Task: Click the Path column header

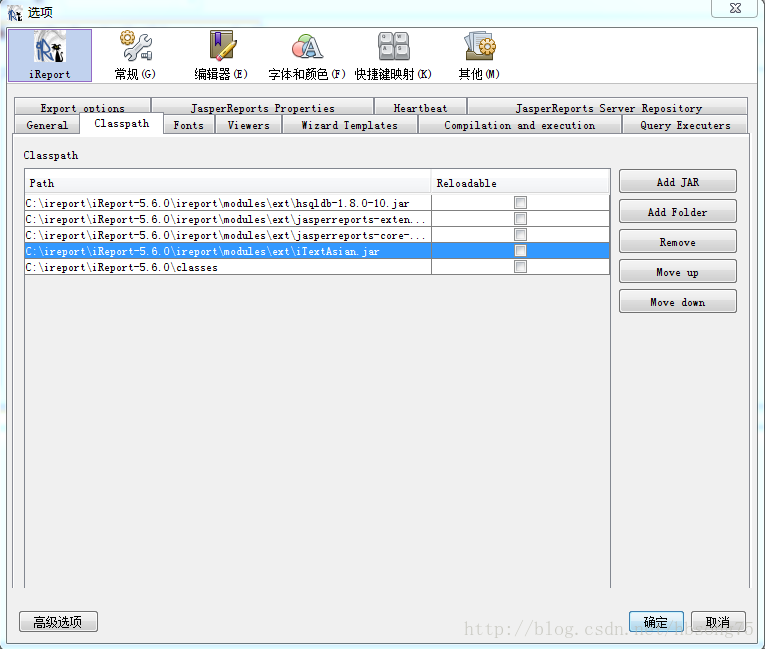Action: 228,183
